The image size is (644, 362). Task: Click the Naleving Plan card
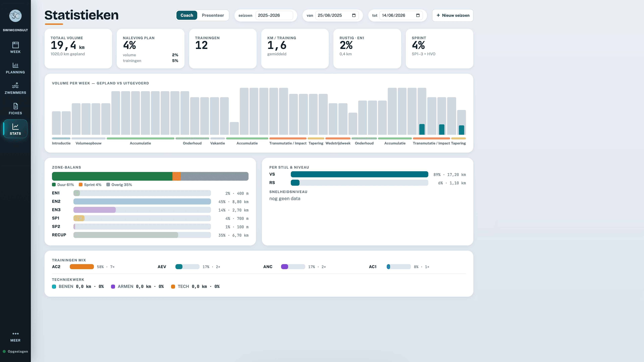click(x=150, y=48)
